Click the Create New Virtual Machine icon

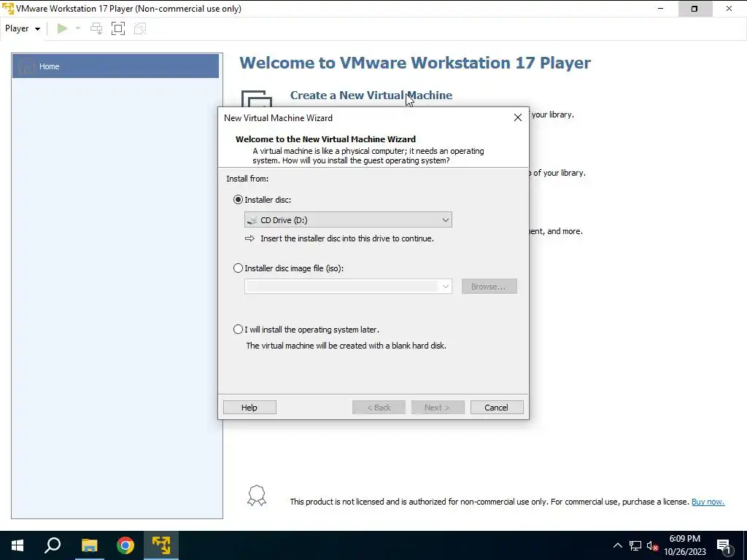[x=256, y=98]
